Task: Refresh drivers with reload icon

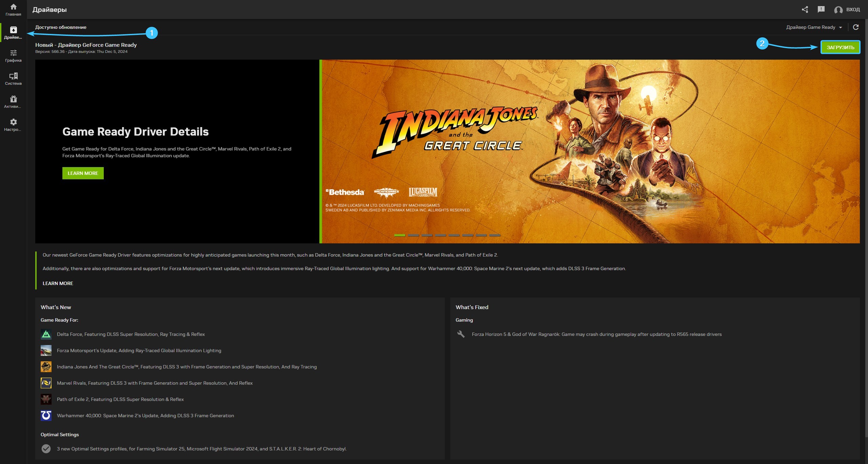Action: click(856, 27)
